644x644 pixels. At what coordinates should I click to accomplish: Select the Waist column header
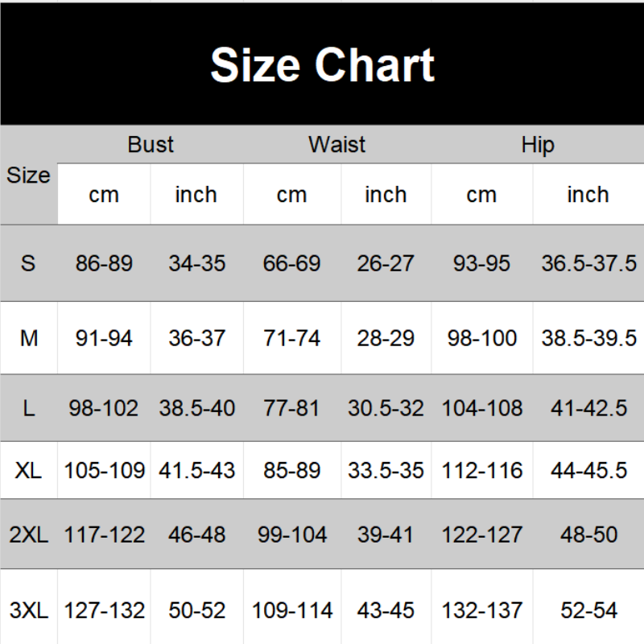(336, 145)
